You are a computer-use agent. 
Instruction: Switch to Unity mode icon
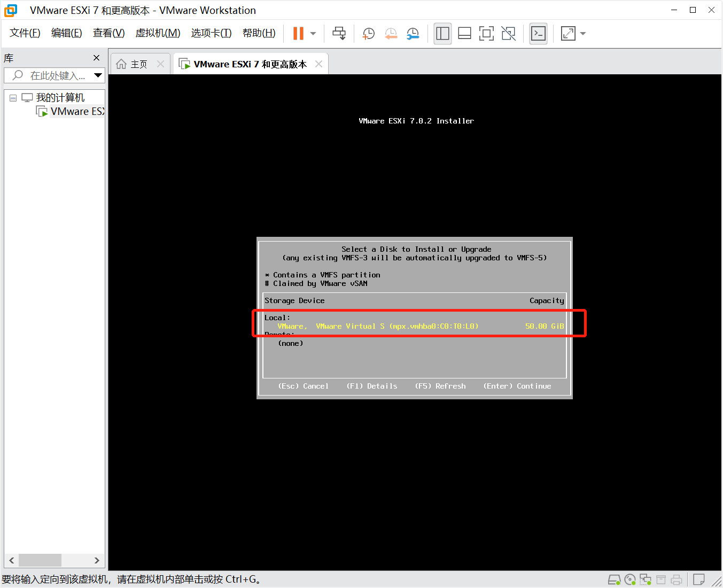tap(509, 33)
